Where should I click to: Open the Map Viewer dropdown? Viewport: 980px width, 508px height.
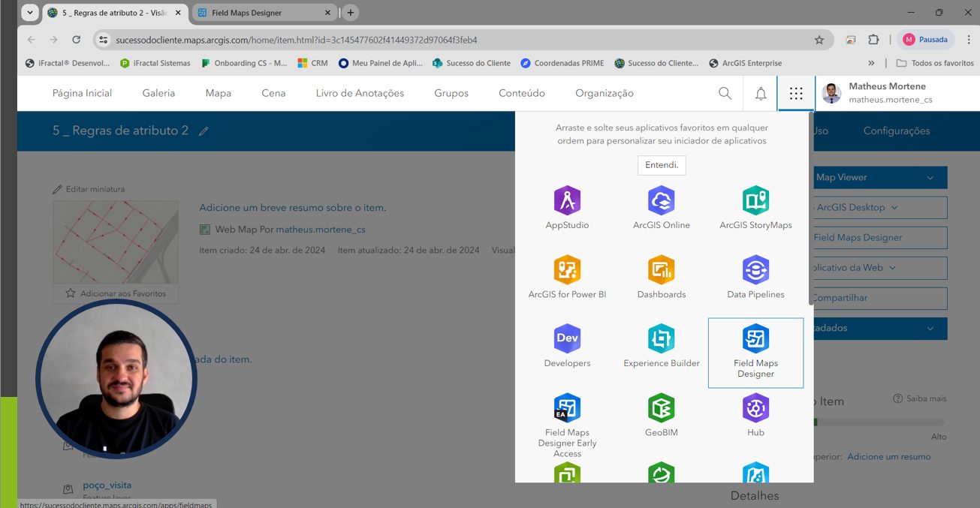coord(879,177)
